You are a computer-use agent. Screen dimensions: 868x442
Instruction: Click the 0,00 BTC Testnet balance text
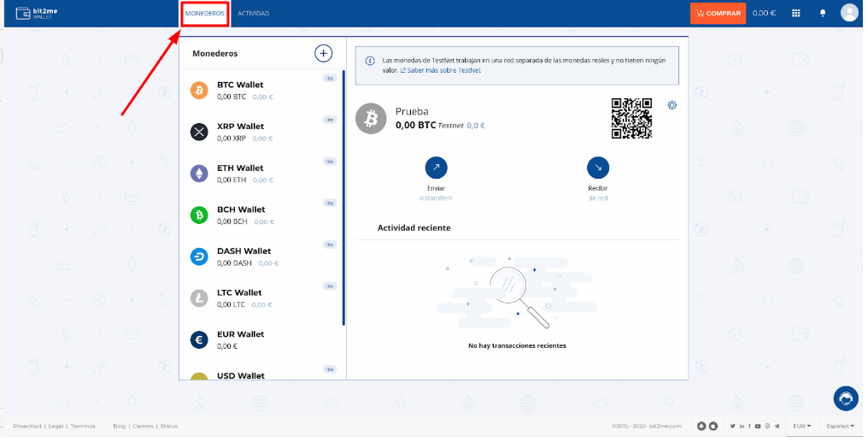(x=430, y=125)
